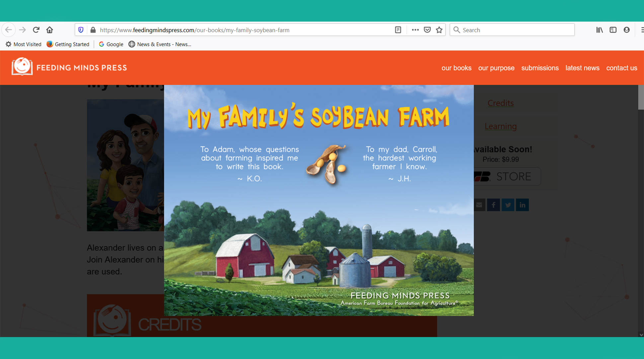This screenshot has width=644, height=359.
Task: Open page actions three-dot menu
Action: pyautogui.click(x=415, y=30)
